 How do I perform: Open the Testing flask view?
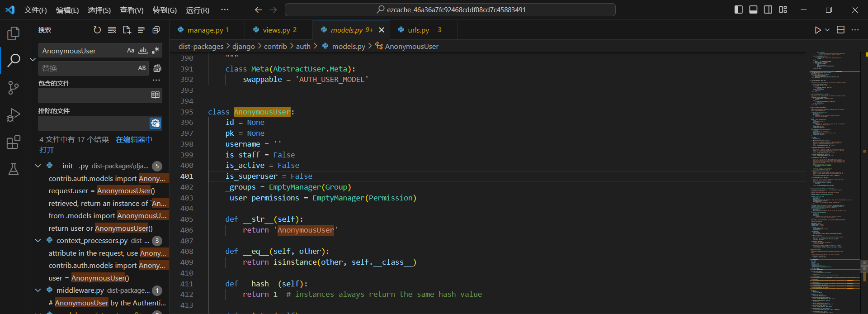point(14,169)
